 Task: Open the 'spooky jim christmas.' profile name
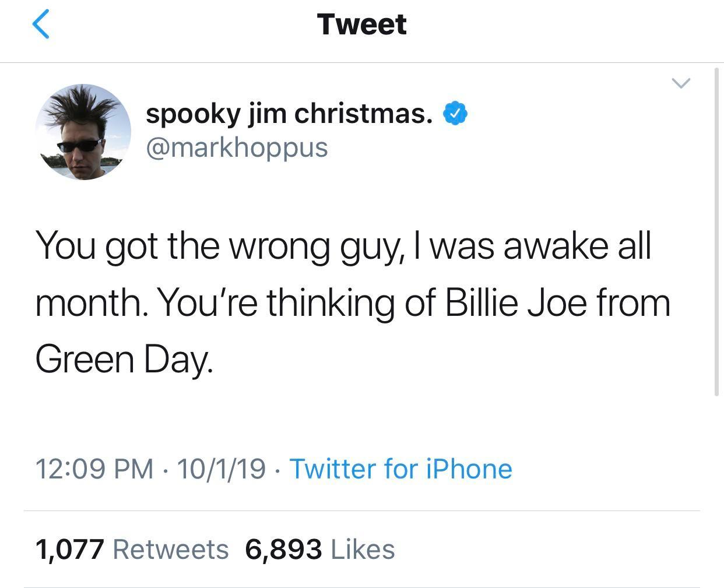(289, 113)
